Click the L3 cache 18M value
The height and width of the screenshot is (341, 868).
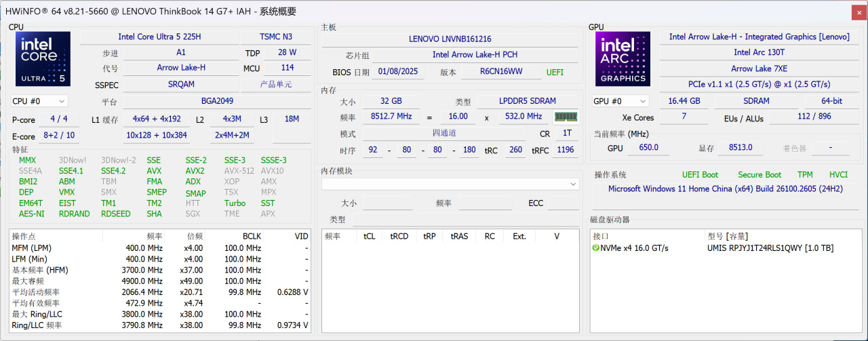coord(292,119)
